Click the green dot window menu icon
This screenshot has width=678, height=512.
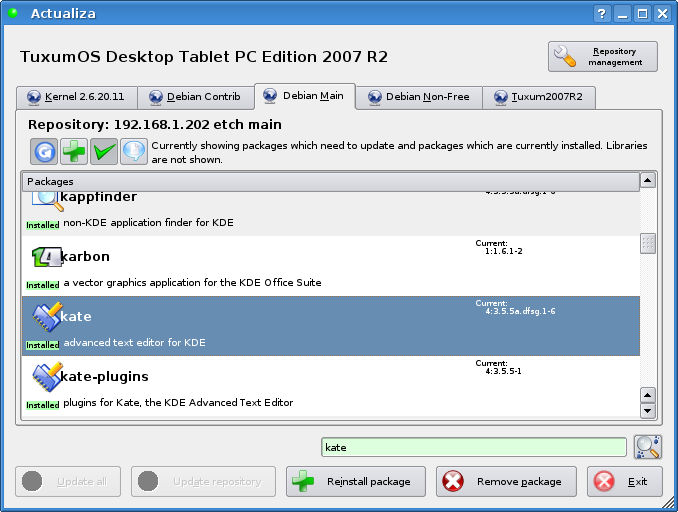click(13, 13)
